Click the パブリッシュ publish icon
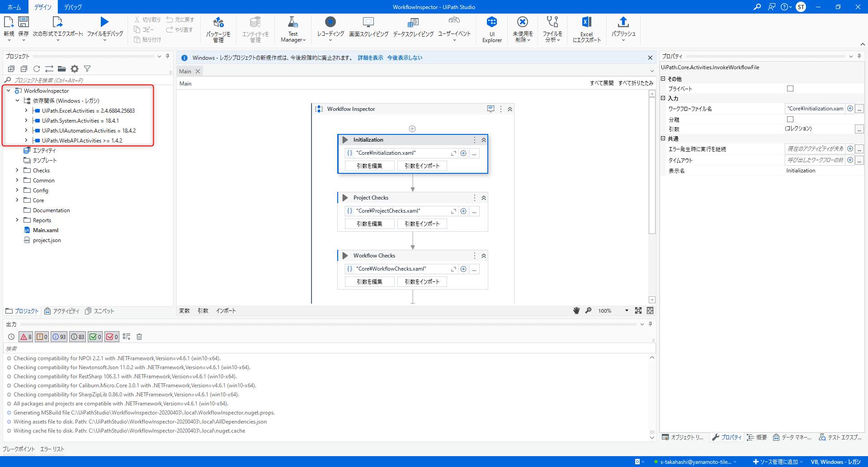This screenshot has height=467, width=868. tap(623, 28)
